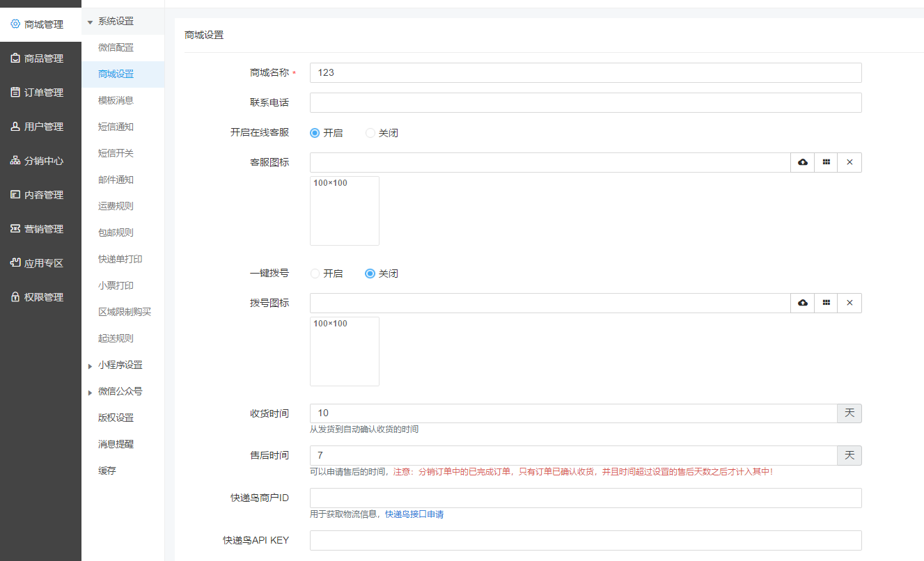
Task: Click the grid picker icon for 拨号图标
Action: pos(827,303)
